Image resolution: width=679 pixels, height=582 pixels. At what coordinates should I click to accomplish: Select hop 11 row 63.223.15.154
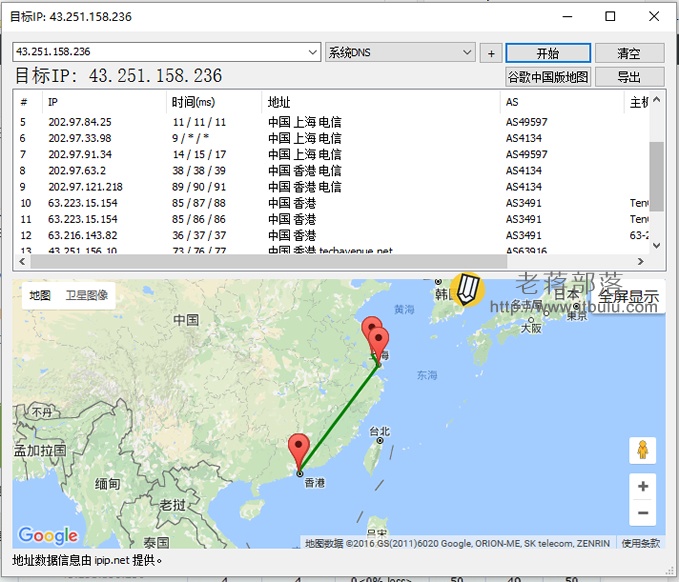click(332, 219)
